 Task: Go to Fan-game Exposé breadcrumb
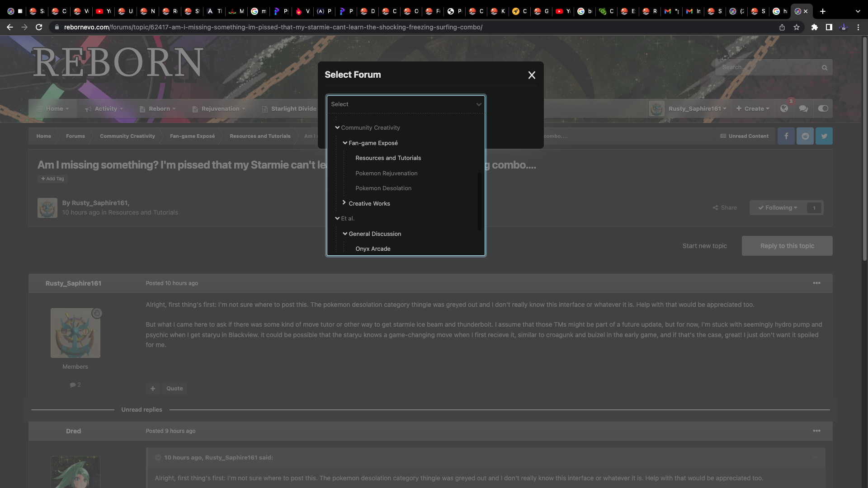[x=192, y=136]
